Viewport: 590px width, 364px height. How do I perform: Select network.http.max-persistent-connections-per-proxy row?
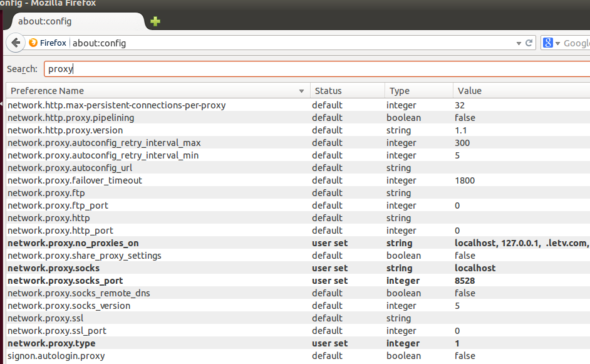pyautogui.click(x=298, y=105)
